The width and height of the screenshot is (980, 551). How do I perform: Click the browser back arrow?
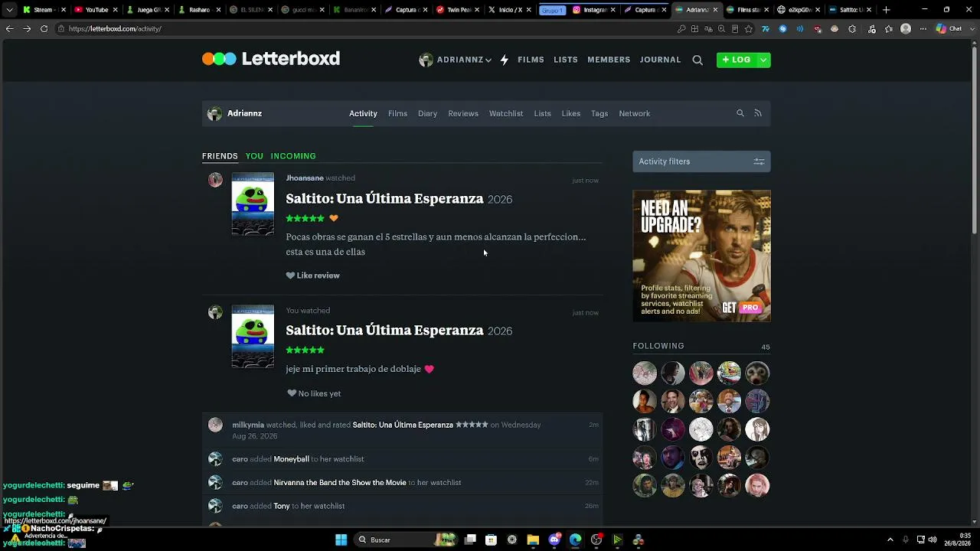tap(9, 29)
